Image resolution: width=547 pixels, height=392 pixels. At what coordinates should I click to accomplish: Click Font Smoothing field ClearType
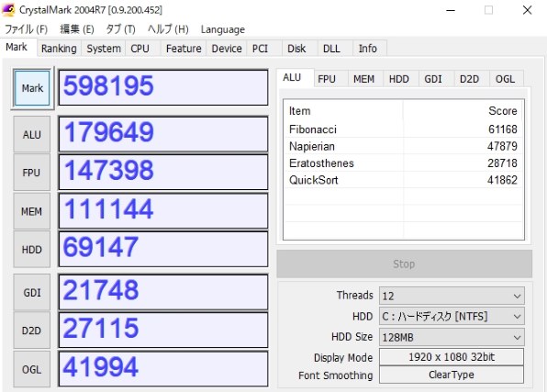click(x=452, y=375)
